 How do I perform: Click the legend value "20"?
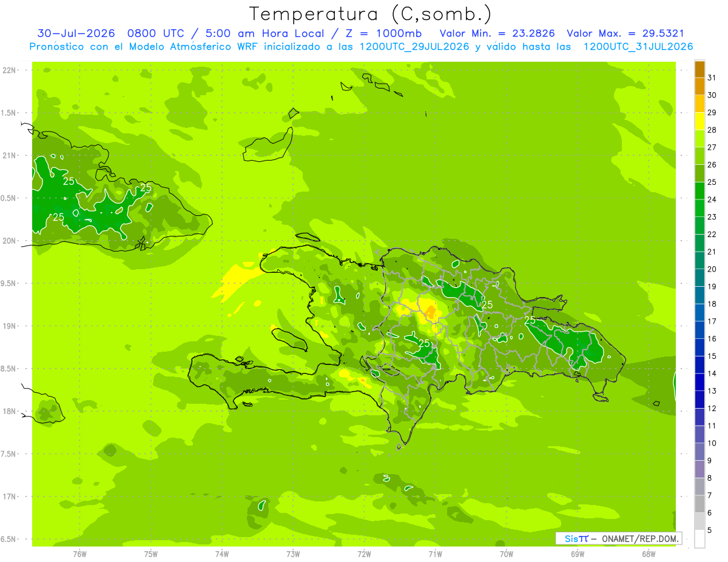tap(712, 269)
